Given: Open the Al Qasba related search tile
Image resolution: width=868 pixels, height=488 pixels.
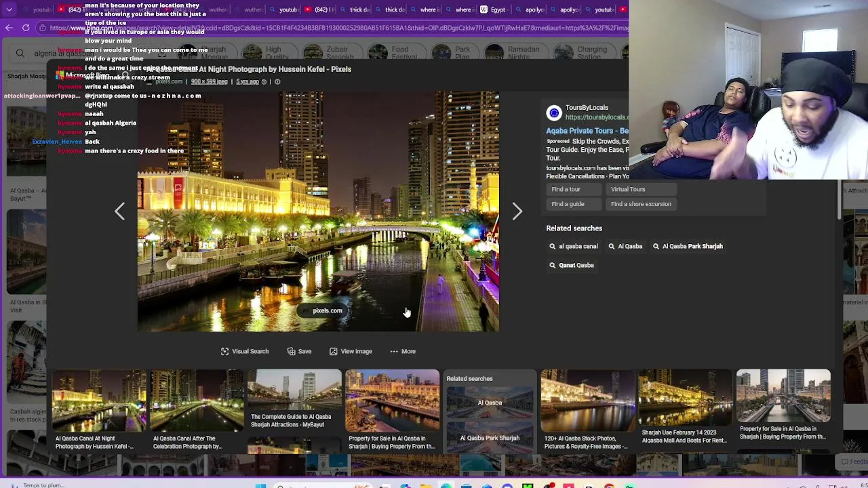Looking at the screenshot, I should (490, 403).
